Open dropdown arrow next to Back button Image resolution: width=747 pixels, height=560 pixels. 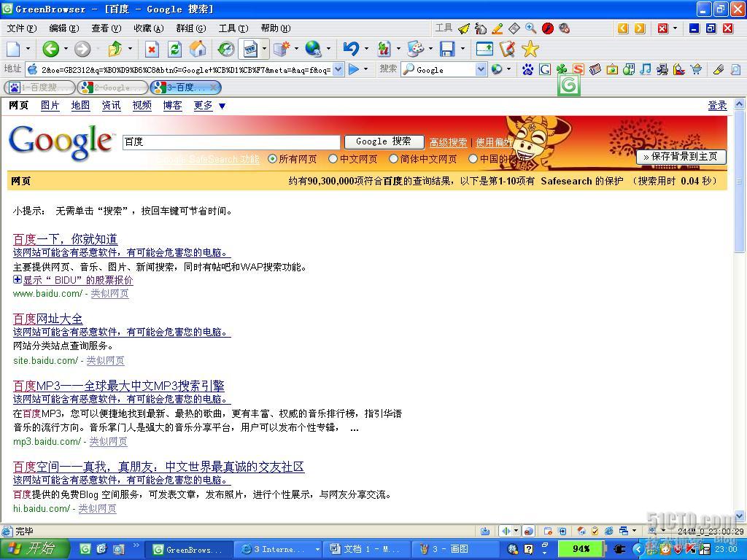(66, 49)
